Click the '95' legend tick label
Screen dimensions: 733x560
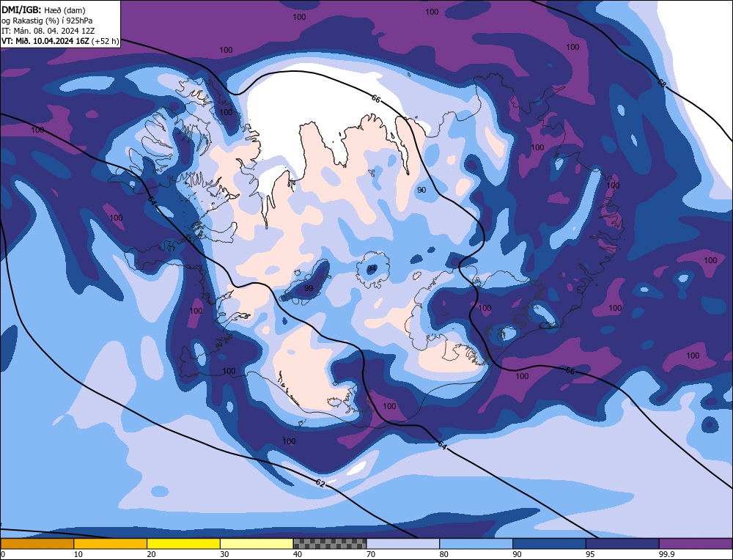590,554
